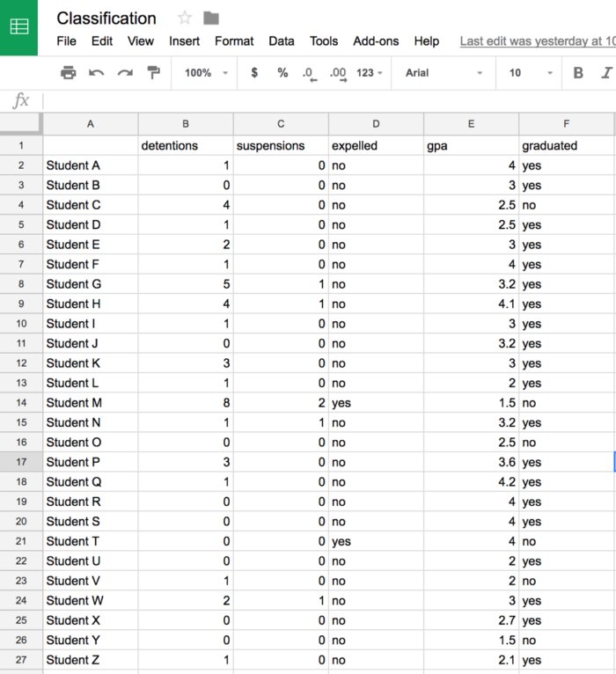The width and height of the screenshot is (616, 674).
Task: Format as currency with dollar icon
Action: pos(254,72)
